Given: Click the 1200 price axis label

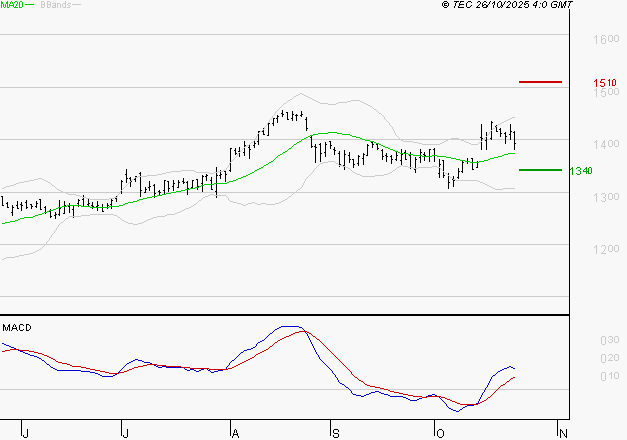Looking at the screenshot, I should [605, 249].
